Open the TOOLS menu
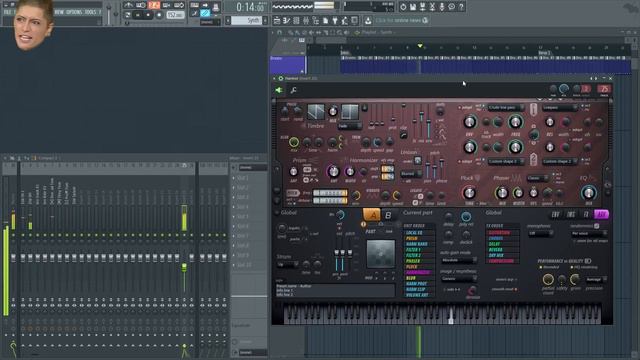 [91, 12]
